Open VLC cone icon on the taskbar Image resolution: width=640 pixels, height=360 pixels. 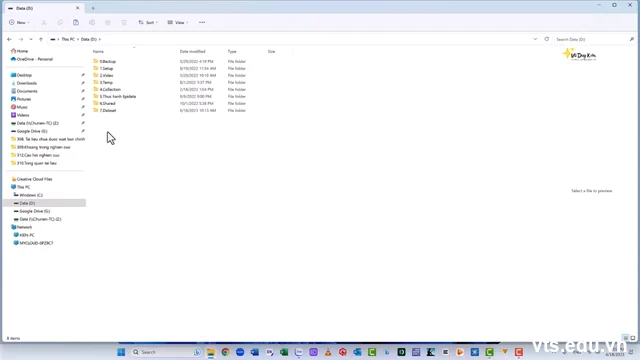pos(328,352)
